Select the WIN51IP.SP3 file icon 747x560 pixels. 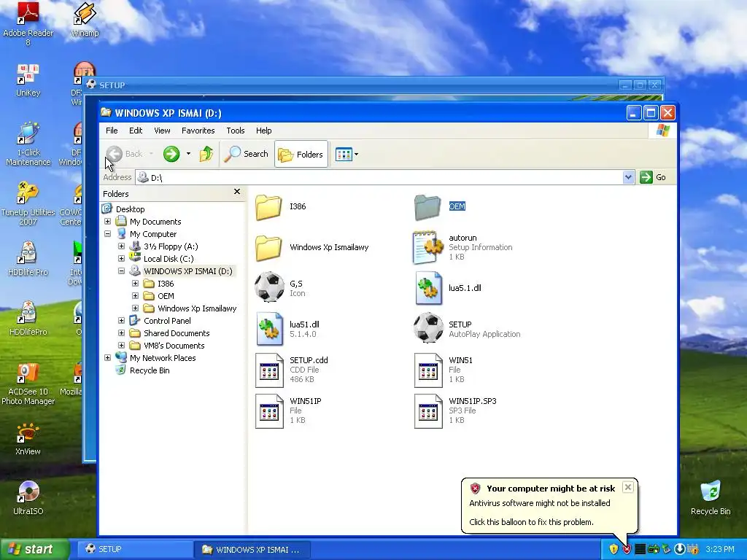click(428, 411)
